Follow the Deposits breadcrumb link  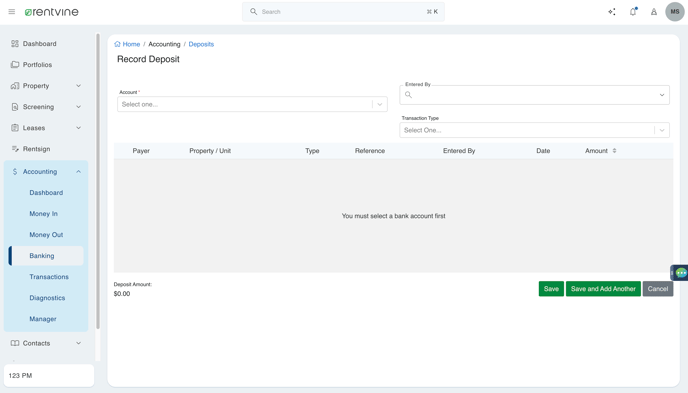click(x=201, y=44)
